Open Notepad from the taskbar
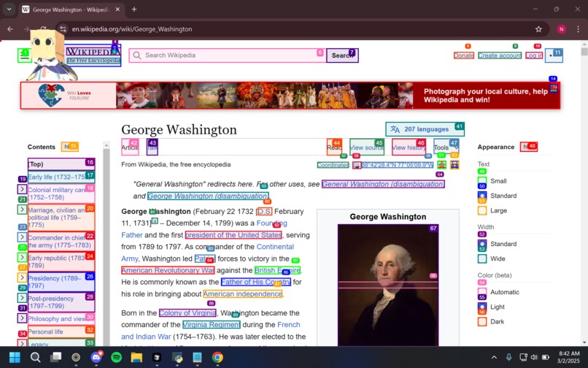The height and width of the screenshot is (368, 588). pyautogui.click(x=197, y=357)
